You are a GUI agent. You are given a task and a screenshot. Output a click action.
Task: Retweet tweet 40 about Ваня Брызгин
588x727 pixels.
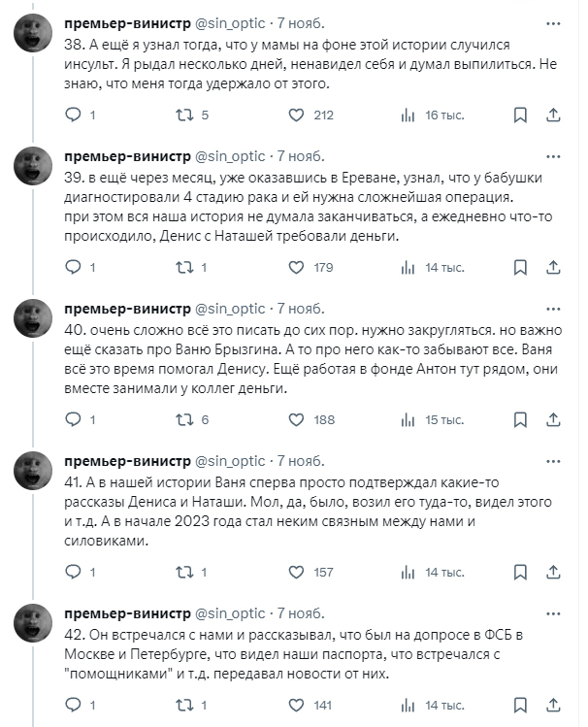coord(184,420)
